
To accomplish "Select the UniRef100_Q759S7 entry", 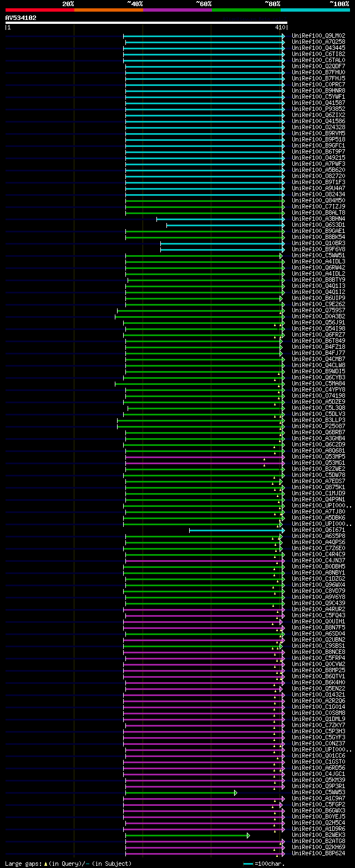I will 318,310.
